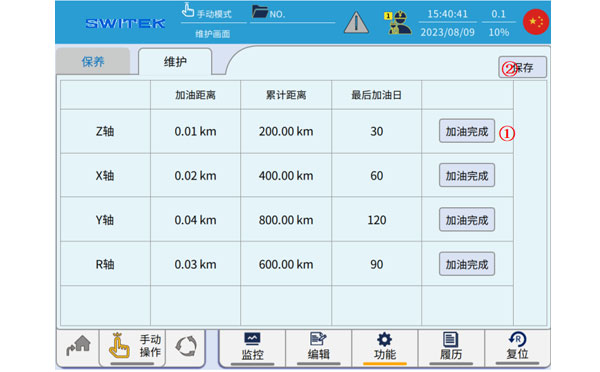Click the 2023/08/09 date display
Viewport: 600px width, 372px height.
click(x=447, y=32)
